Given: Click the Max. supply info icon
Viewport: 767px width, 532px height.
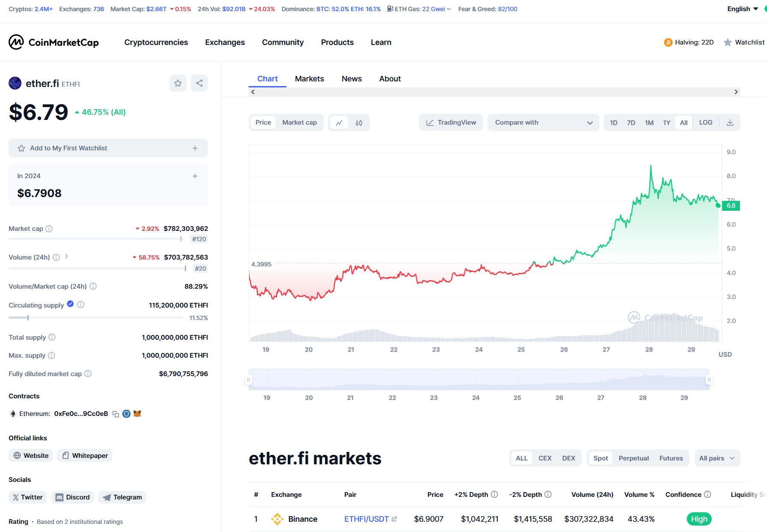Looking at the screenshot, I should click(51, 356).
